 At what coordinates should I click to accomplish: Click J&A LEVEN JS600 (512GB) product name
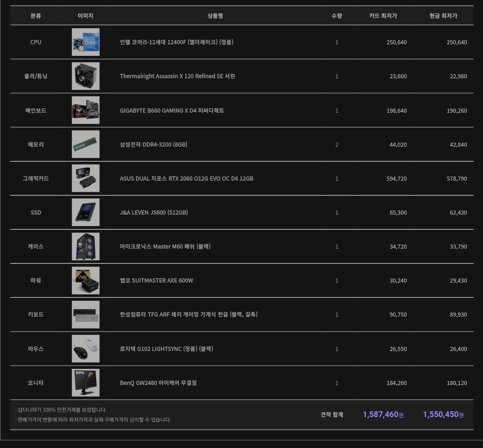(x=154, y=212)
